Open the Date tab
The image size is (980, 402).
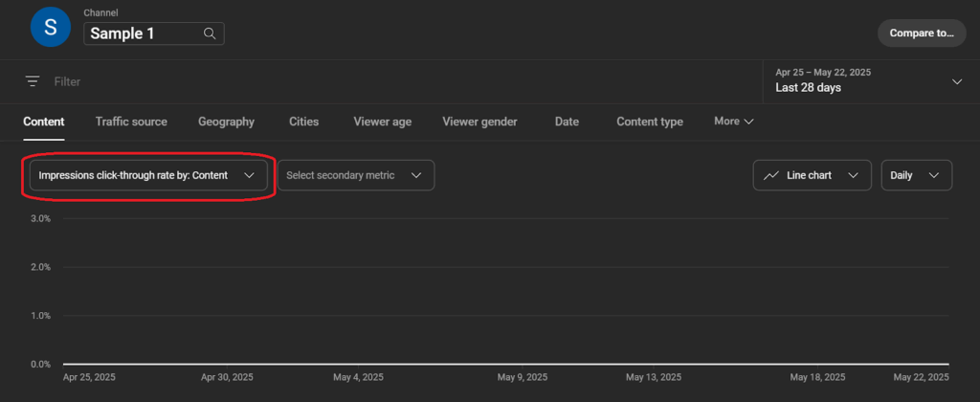pos(567,122)
